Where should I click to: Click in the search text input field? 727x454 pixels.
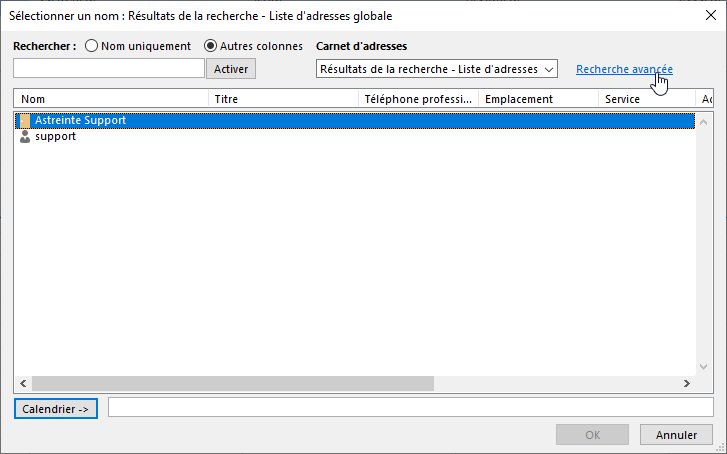[x=108, y=68]
